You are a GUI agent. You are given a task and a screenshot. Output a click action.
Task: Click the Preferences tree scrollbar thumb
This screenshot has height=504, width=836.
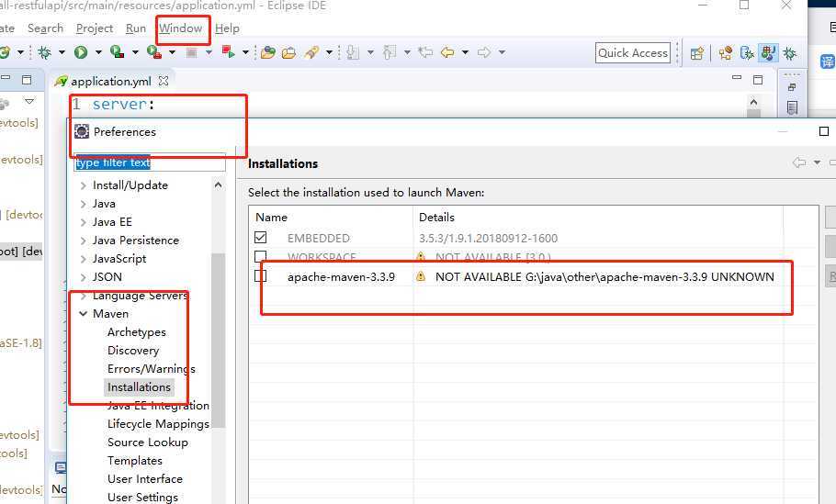pyautogui.click(x=218, y=340)
